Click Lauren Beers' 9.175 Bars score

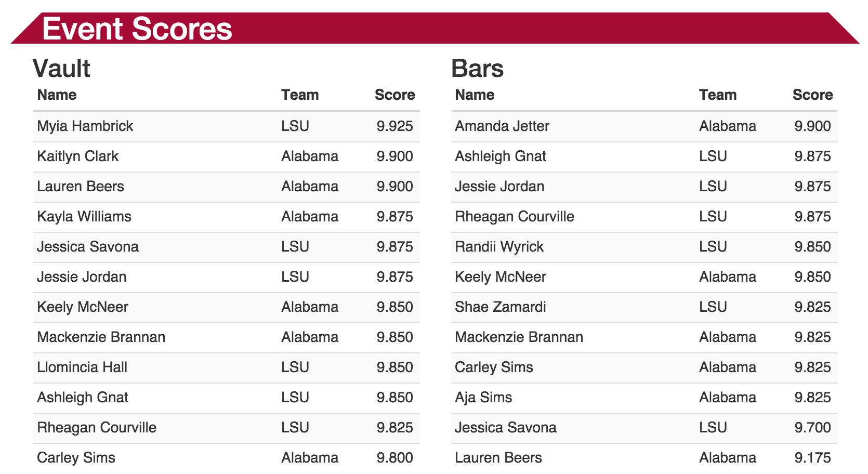[x=812, y=458]
